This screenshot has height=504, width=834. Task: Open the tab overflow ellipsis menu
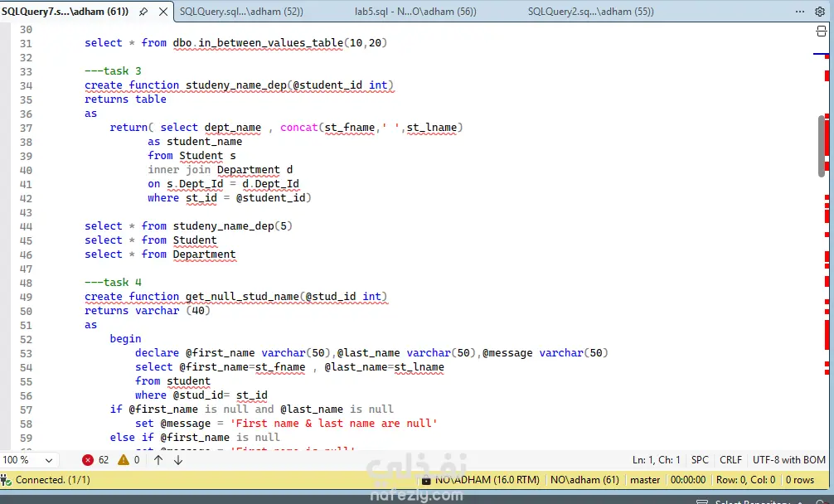click(800, 11)
